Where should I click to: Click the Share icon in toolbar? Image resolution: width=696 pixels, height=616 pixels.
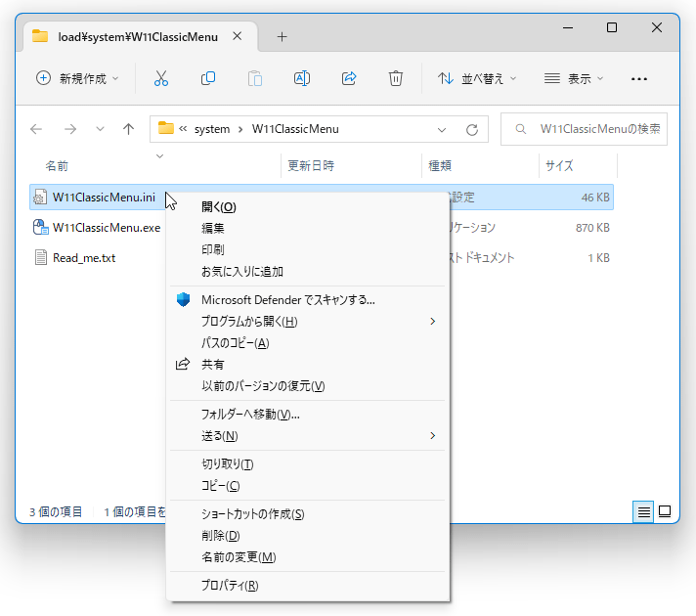pos(349,78)
